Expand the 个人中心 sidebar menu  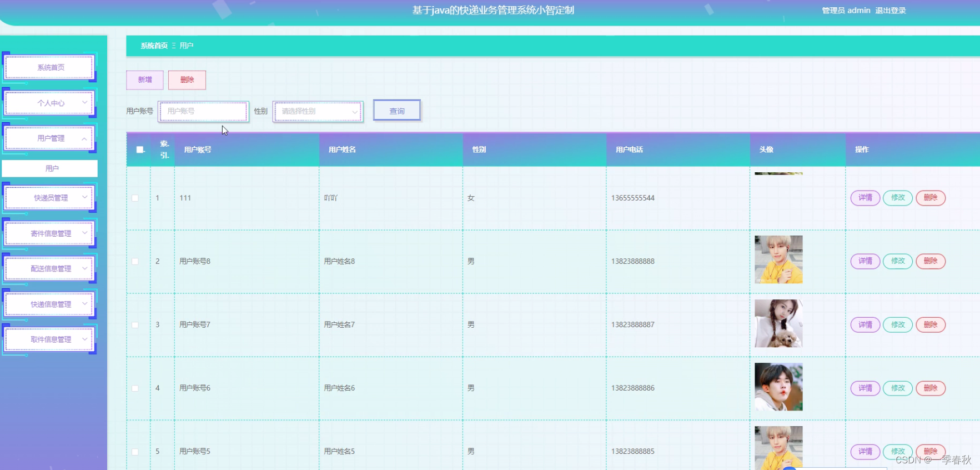point(49,103)
